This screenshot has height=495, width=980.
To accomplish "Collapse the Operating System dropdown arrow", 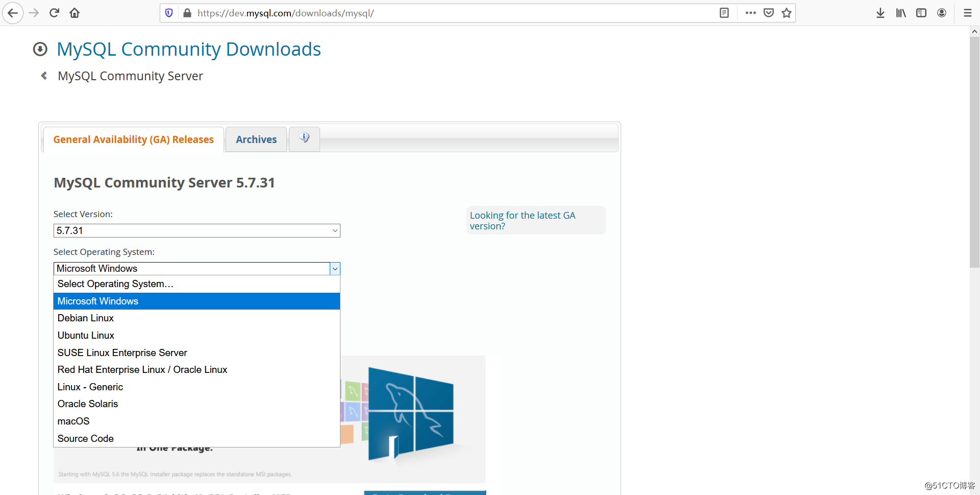I will click(x=335, y=269).
